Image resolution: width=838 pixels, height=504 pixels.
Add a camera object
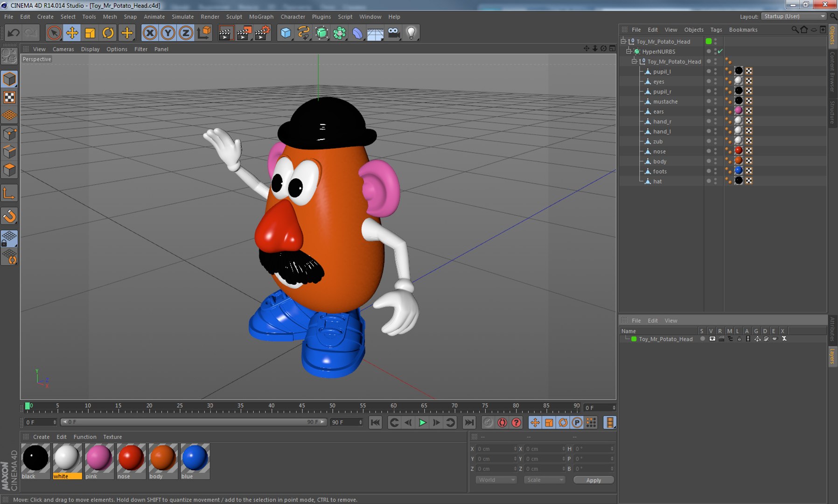click(x=393, y=33)
